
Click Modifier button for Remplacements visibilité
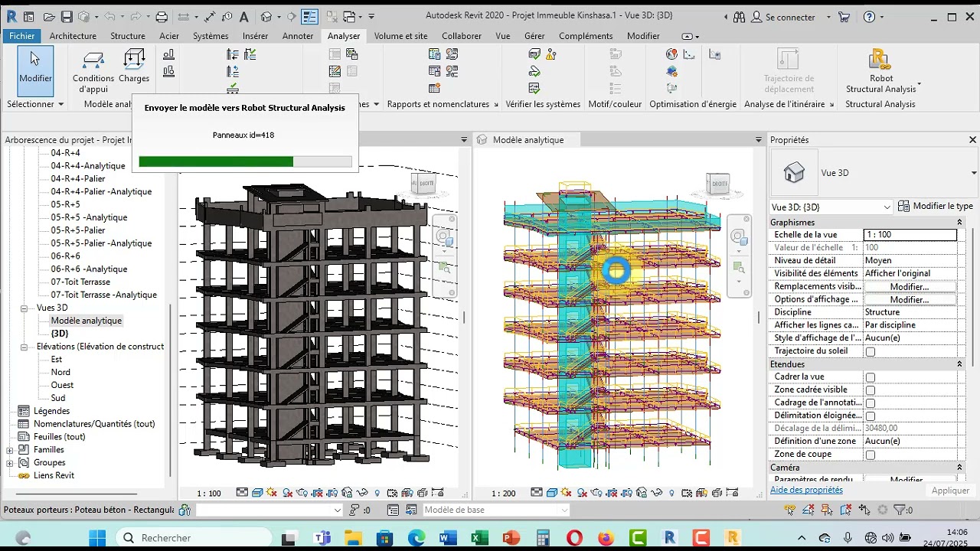(x=910, y=287)
